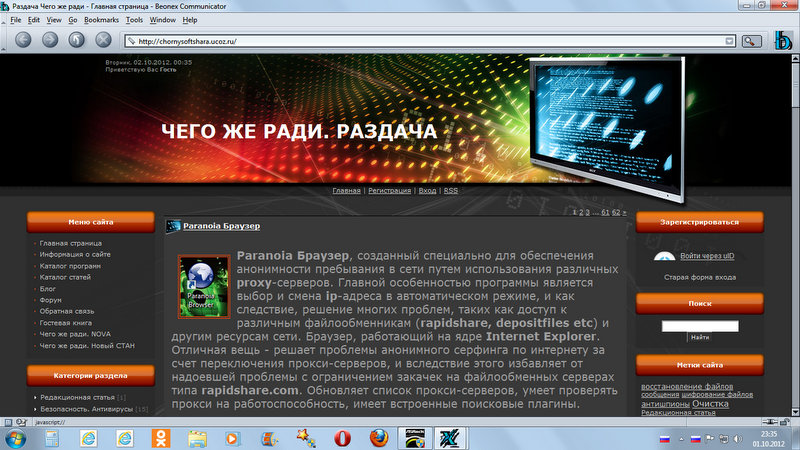Screen dimensions: 800x450
Task: Open Windows Explorer folder on taskbar
Action: (197, 438)
